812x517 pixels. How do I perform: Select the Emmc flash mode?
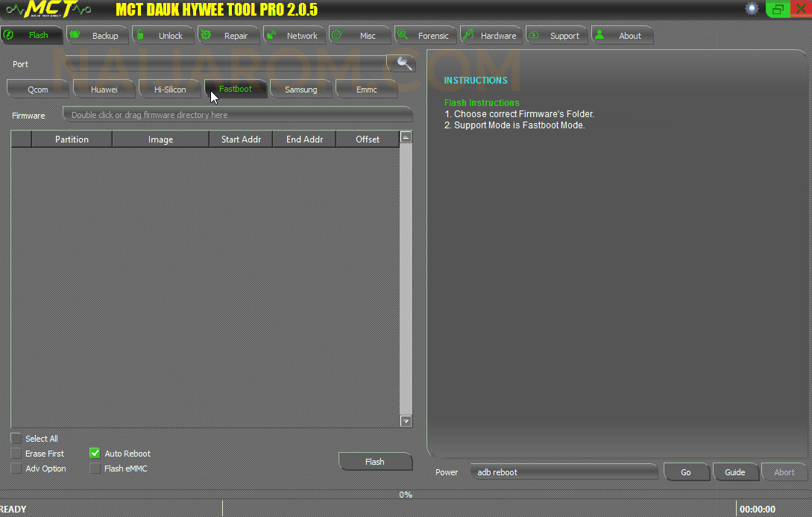(x=367, y=89)
